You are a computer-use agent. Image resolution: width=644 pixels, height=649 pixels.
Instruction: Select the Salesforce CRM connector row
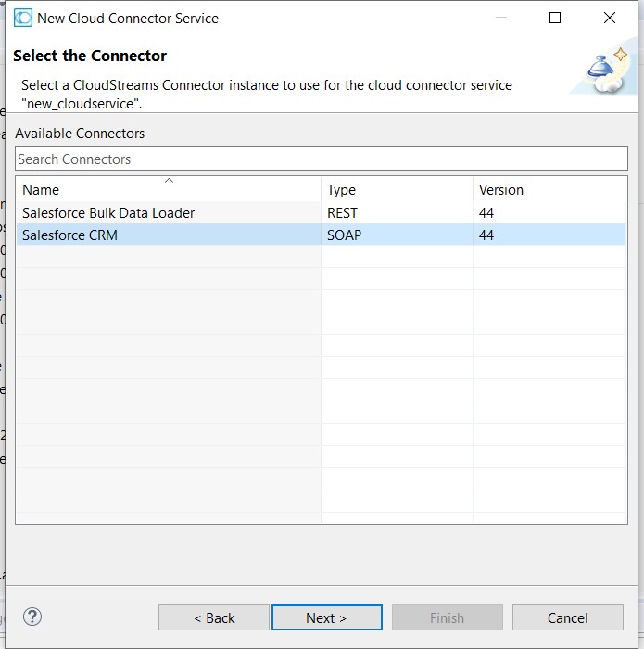coord(321,235)
